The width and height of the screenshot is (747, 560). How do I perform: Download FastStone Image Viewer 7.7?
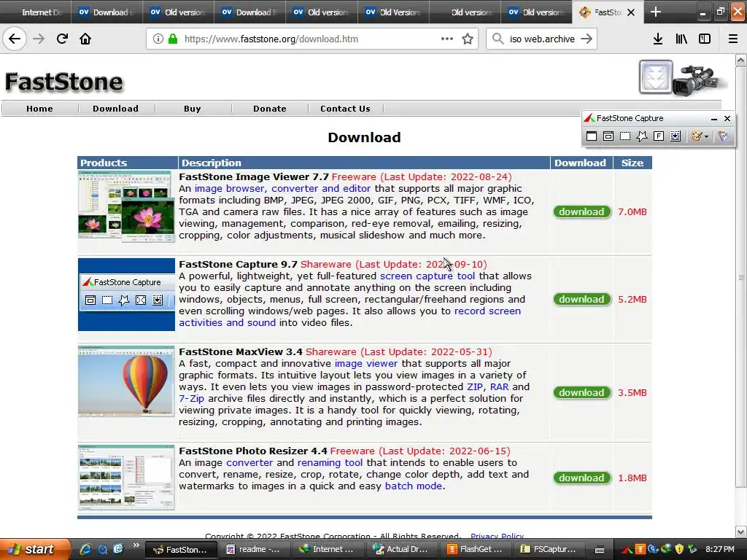point(581,212)
